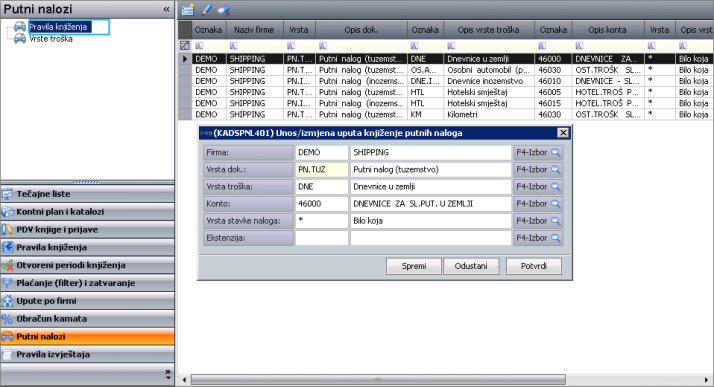
Task: Click the Tečajne liste chart icon
Action: 7,194
